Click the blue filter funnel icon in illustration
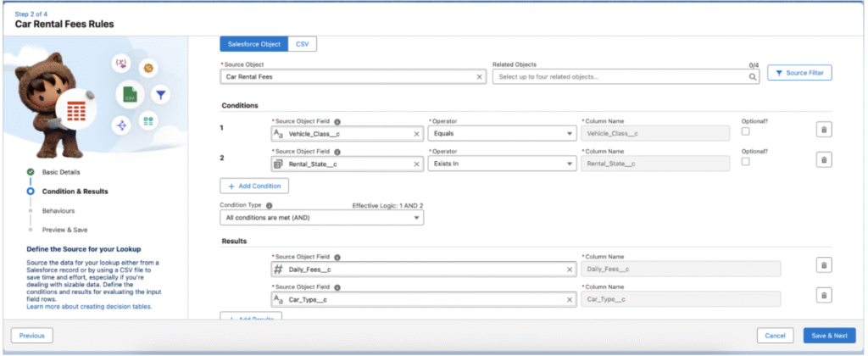This screenshot has width=868, height=356. [160, 95]
